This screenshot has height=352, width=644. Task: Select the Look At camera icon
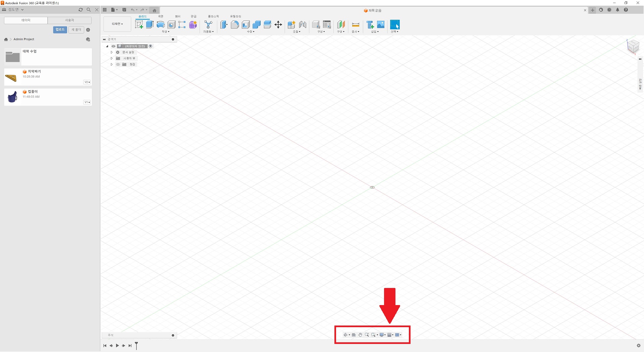pos(354,335)
